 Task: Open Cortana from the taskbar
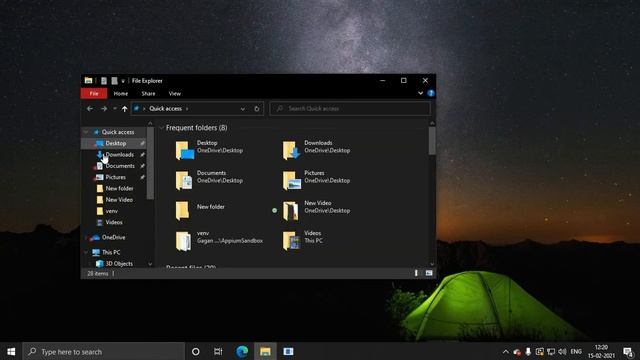(196, 351)
